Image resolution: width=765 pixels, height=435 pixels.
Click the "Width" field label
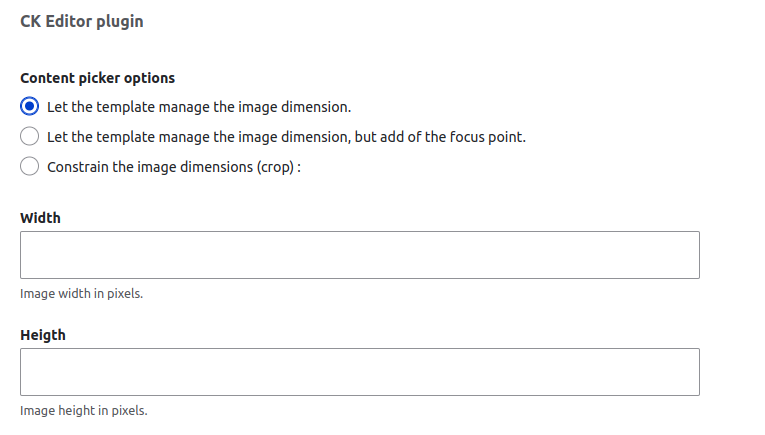click(x=40, y=218)
